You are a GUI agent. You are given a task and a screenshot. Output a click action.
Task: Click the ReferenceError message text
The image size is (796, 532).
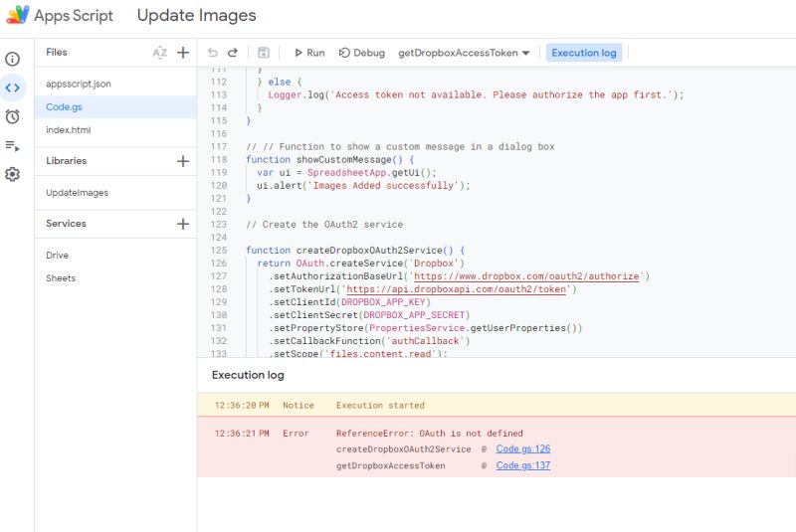[430, 434]
